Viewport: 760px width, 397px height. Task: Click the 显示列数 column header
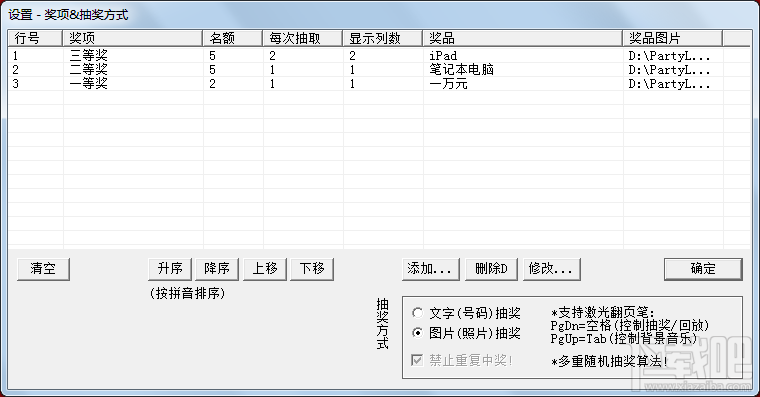[x=382, y=38]
